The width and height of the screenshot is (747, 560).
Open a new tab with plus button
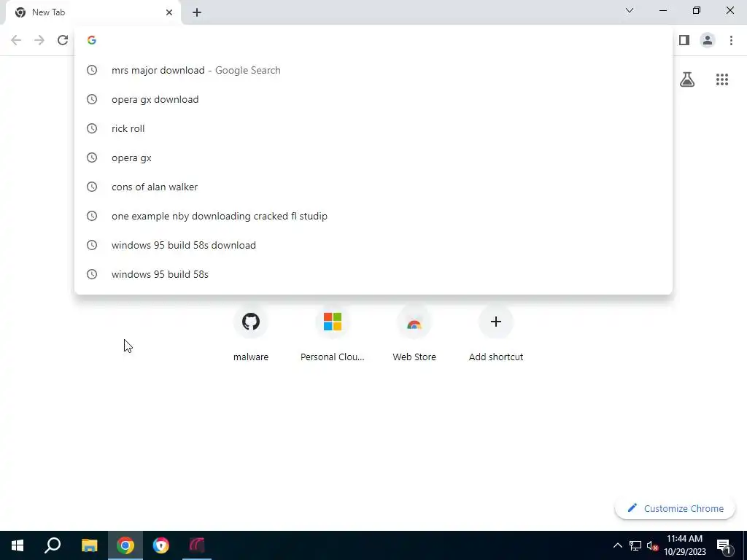click(x=197, y=12)
